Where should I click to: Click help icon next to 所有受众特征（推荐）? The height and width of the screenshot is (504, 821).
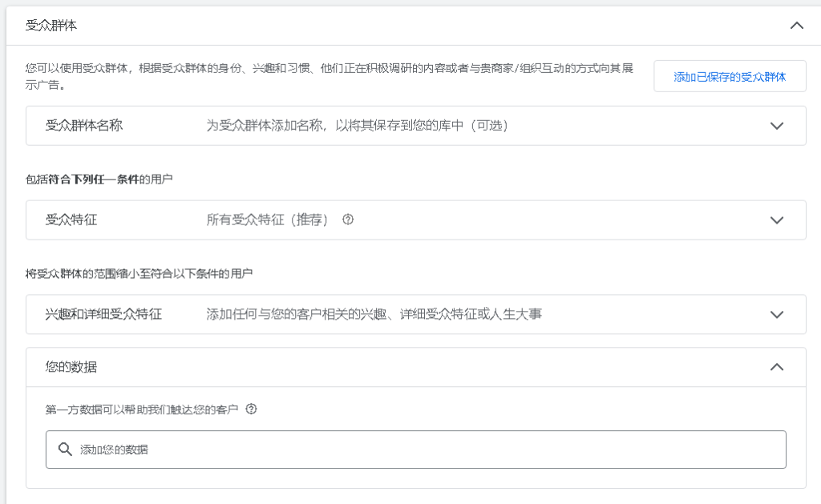[x=348, y=220]
